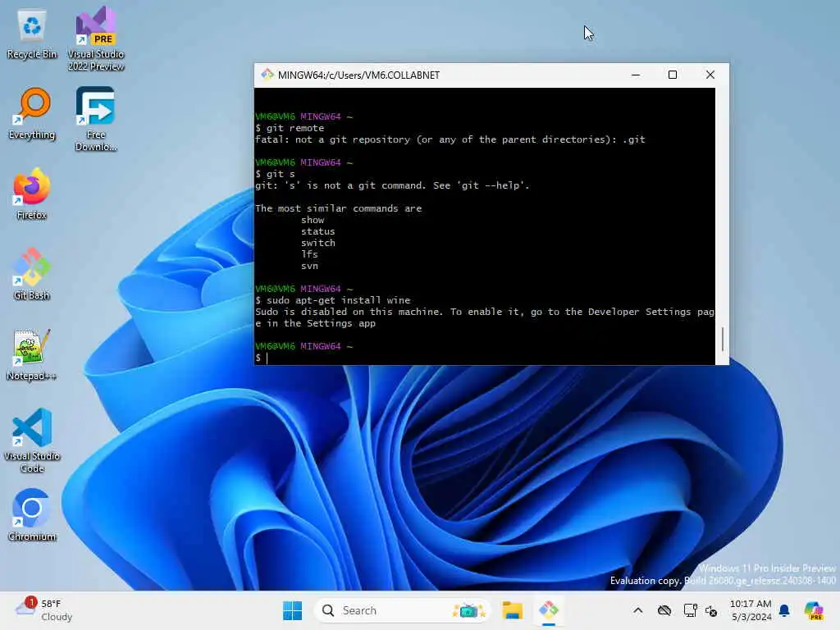This screenshot has height=630, width=840.
Task: Click the OneDrive cloud tray icon
Action: pyautogui.click(x=664, y=610)
